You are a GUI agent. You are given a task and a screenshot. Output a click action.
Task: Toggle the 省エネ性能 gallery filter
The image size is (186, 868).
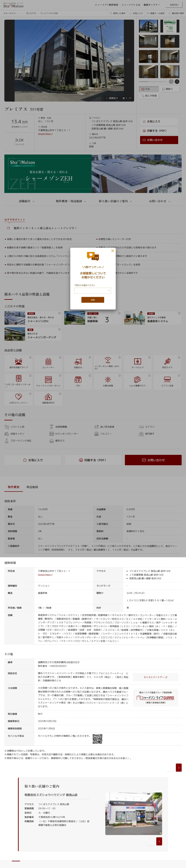pos(149,96)
